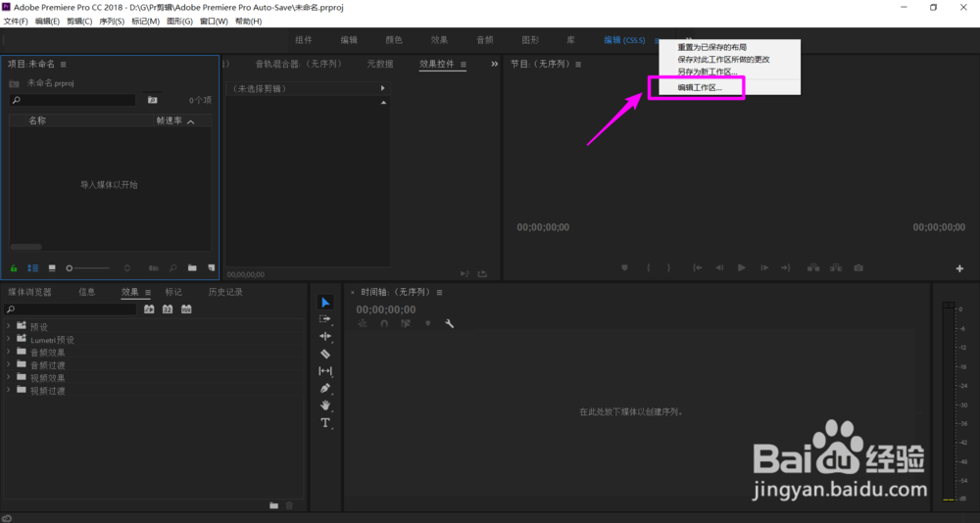Click the trash icon in Effects panel
Viewport: 980px width, 523px height.
(289, 504)
